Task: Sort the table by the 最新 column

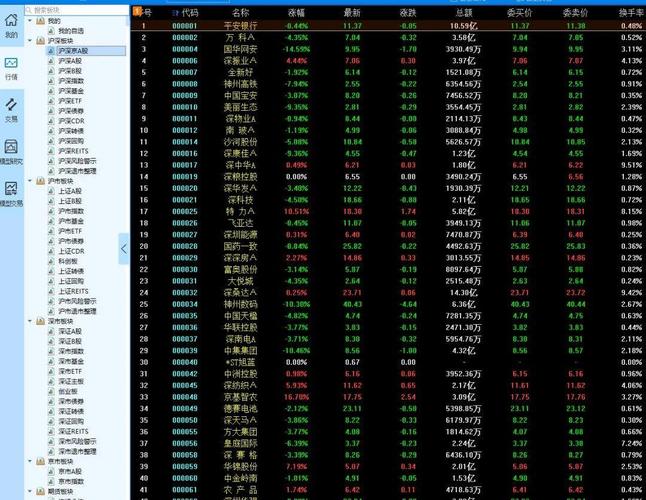Action: coord(352,13)
